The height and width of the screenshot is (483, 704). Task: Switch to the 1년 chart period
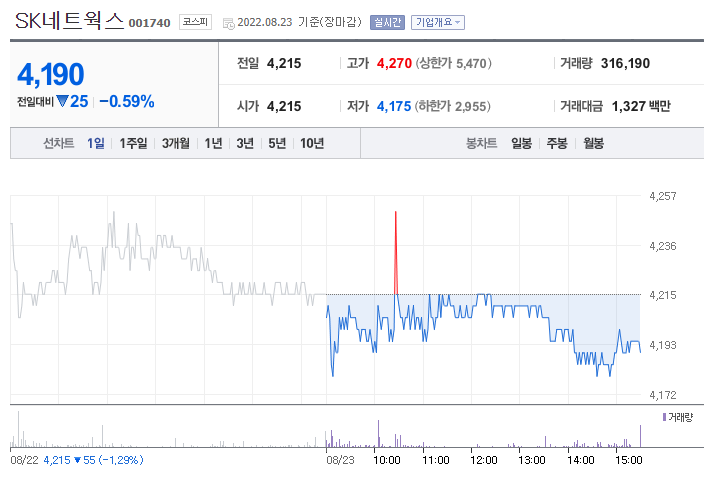(x=213, y=143)
